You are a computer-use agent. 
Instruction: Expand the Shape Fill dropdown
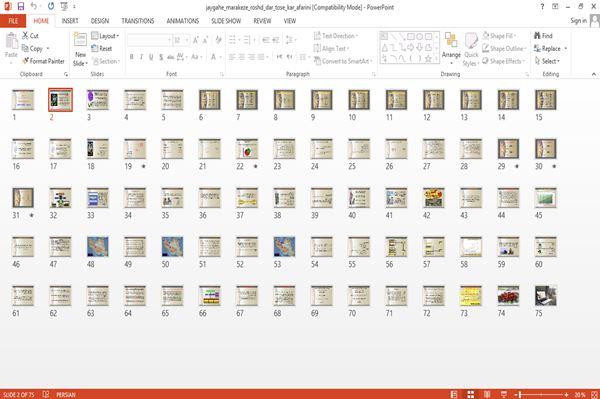click(499, 36)
